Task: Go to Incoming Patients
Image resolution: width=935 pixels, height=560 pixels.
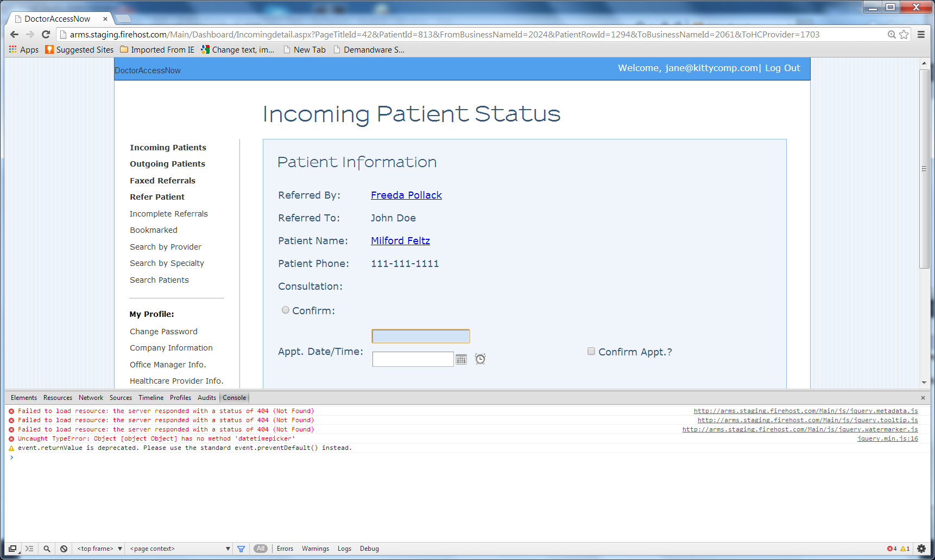Action: [168, 148]
